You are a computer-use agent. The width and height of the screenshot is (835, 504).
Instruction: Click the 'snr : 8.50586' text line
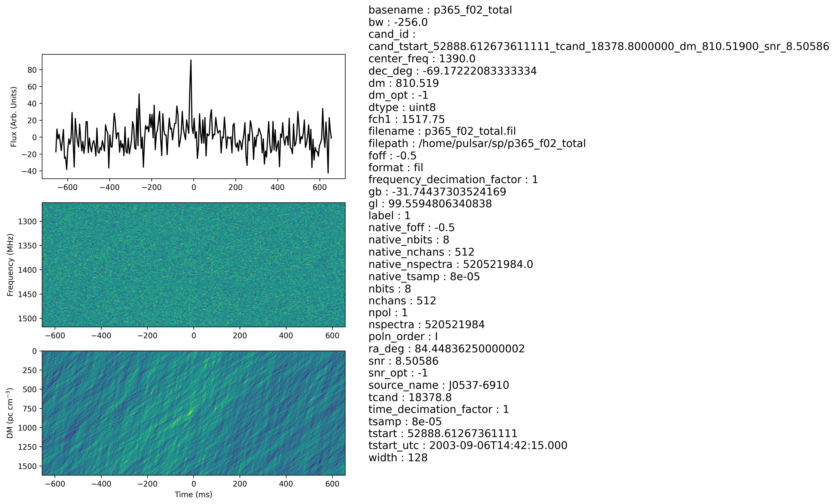click(x=403, y=361)
